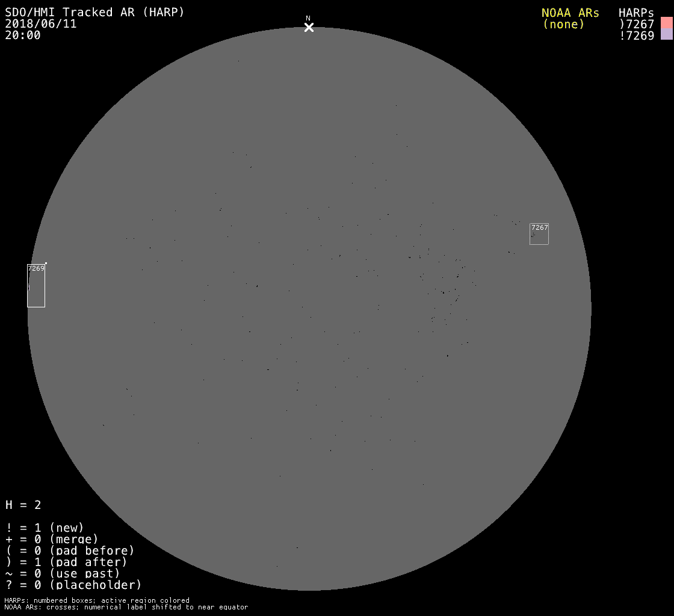Click the "+ = 0 (merge)" legend line

tap(51, 539)
